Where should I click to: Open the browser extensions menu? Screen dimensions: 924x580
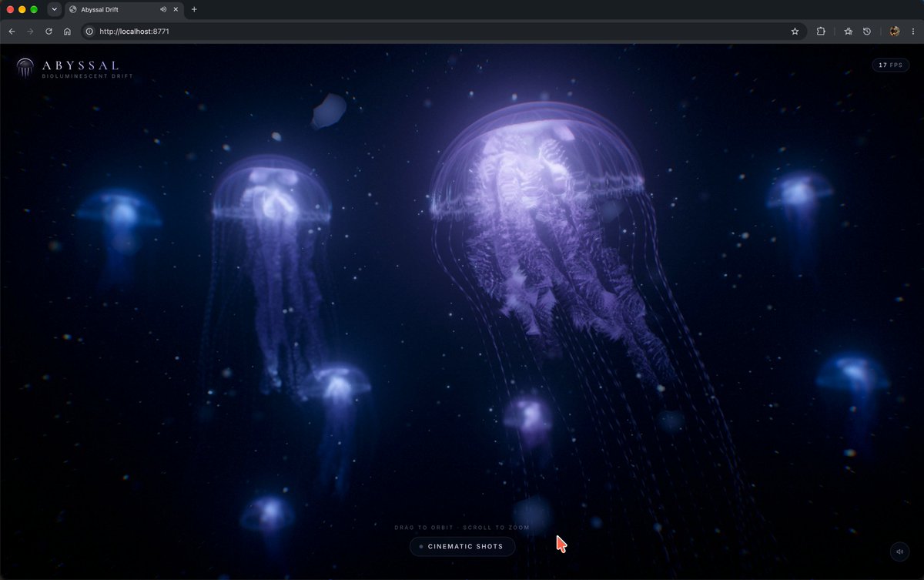(821, 32)
